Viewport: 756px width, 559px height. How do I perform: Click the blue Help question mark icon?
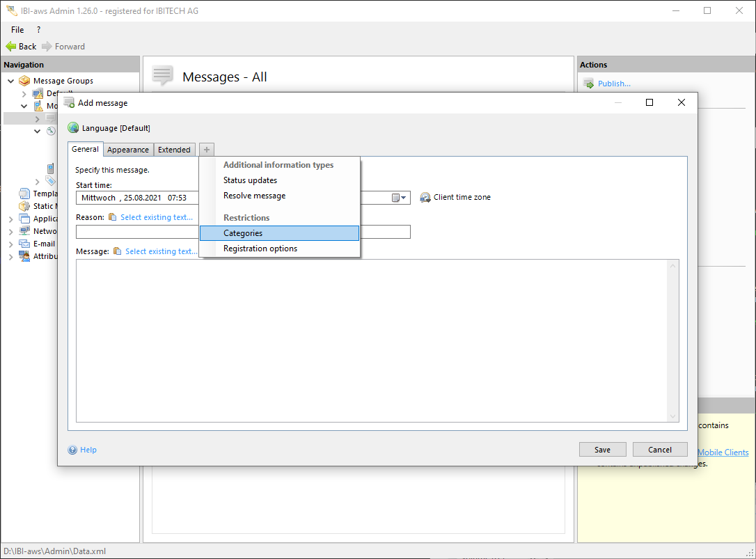coord(72,450)
